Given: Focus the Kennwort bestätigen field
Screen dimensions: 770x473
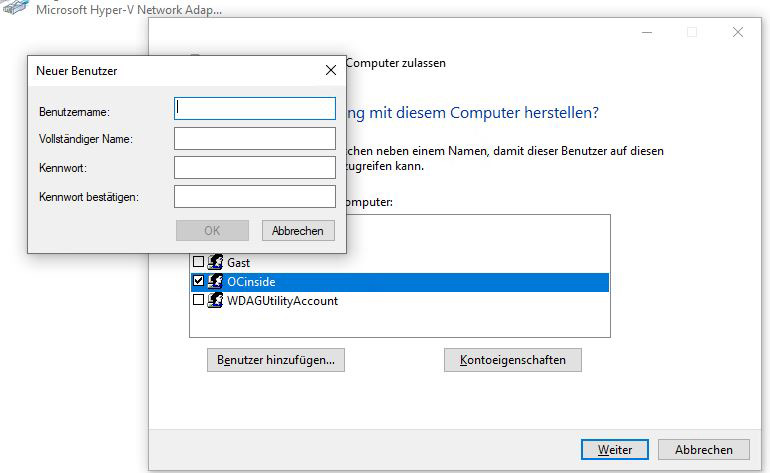Looking at the screenshot, I should [x=255, y=196].
